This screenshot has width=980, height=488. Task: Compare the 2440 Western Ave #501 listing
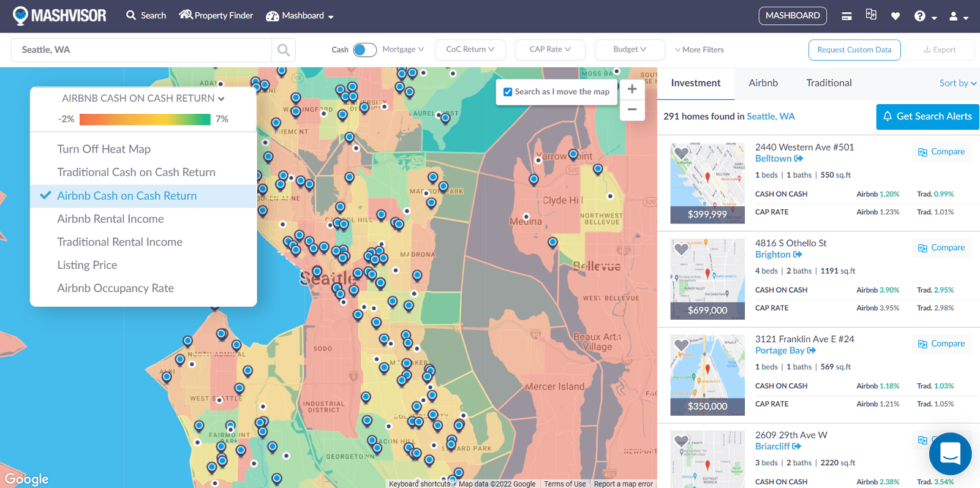[941, 152]
